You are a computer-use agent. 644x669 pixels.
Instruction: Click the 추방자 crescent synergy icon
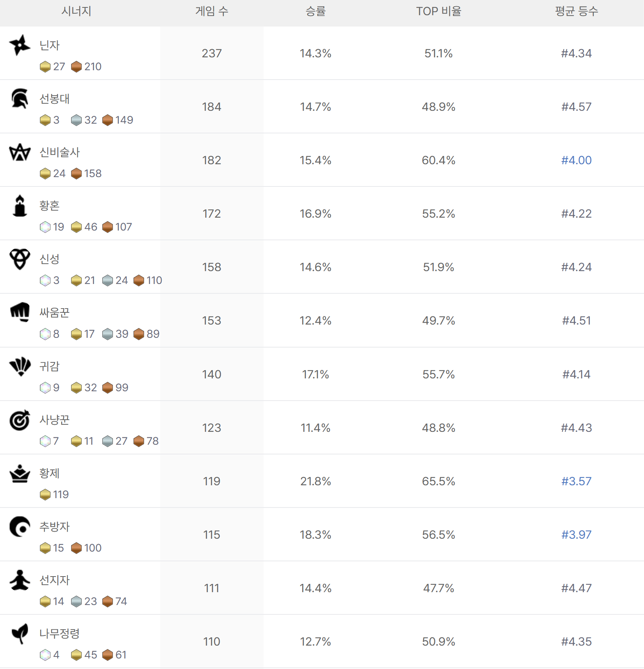click(19, 527)
